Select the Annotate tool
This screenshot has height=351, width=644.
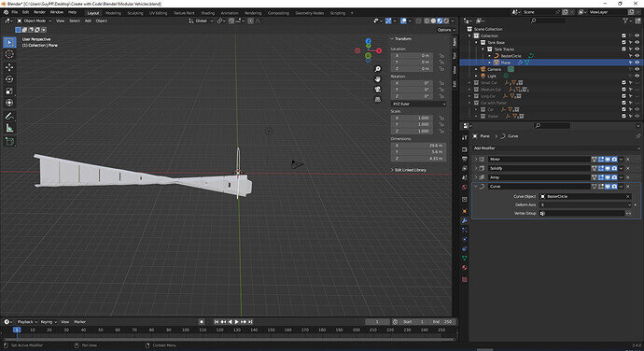tap(9, 116)
